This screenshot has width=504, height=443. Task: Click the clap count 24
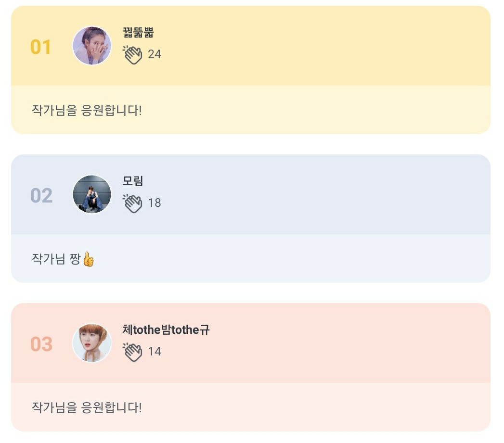[155, 54]
